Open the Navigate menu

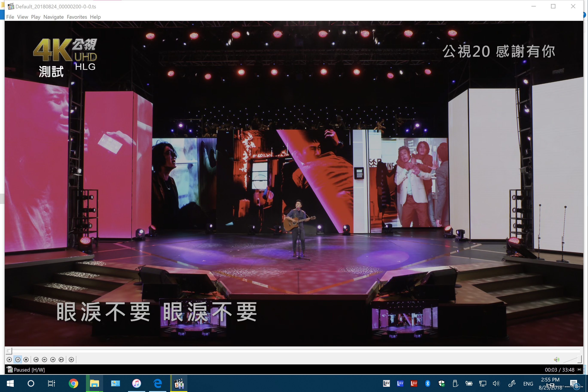pyautogui.click(x=53, y=17)
